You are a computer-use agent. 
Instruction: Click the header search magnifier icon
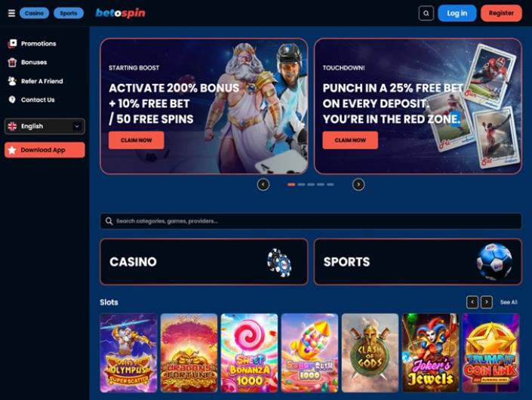pos(426,14)
